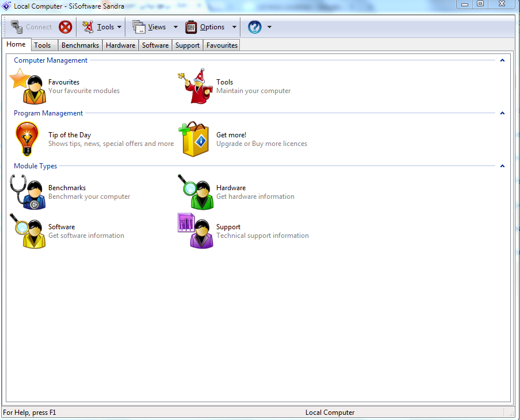Select 'Benchmark your computer' description text
520x420 pixels.
(x=89, y=196)
